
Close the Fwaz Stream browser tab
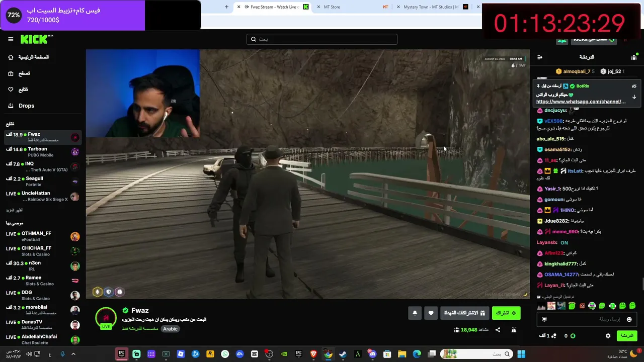(239, 7)
